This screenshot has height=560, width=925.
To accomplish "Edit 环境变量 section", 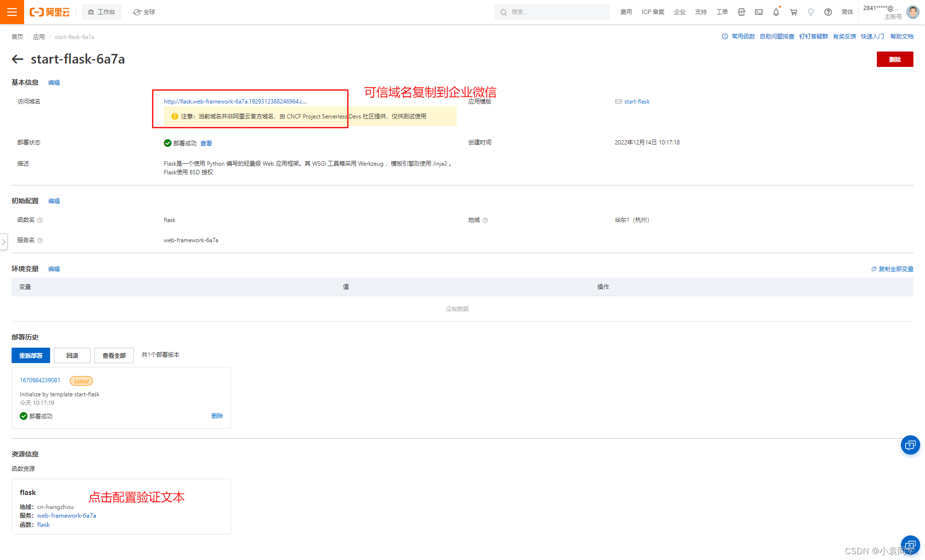I will tap(54, 269).
